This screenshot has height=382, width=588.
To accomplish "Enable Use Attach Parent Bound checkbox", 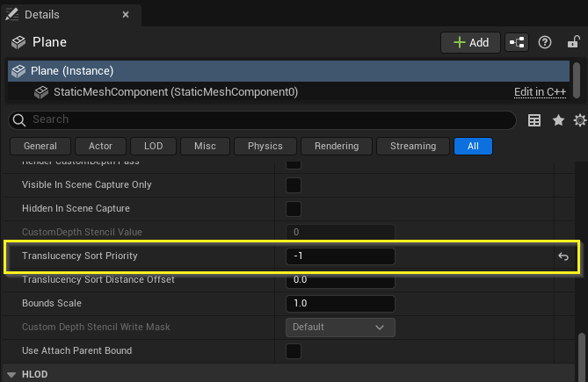I will pos(294,351).
